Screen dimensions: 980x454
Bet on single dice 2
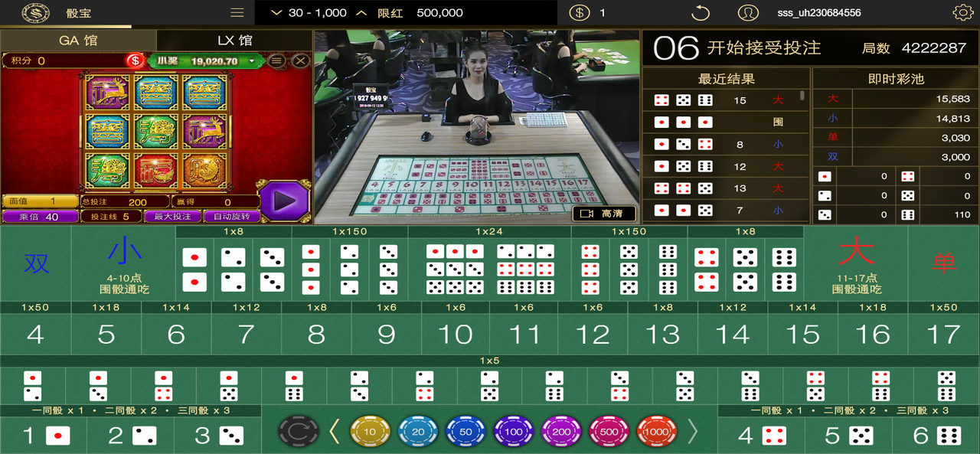coord(131,436)
